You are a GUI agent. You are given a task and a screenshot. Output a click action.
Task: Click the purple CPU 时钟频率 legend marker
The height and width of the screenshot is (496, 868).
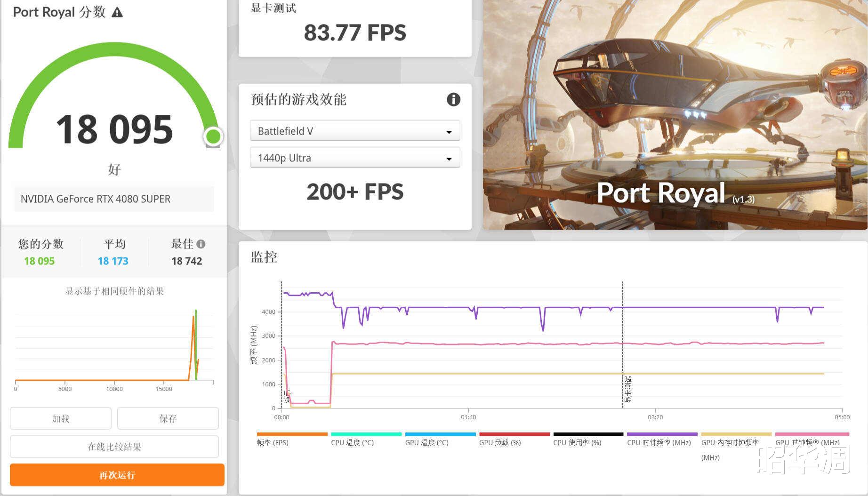pos(661,434)
